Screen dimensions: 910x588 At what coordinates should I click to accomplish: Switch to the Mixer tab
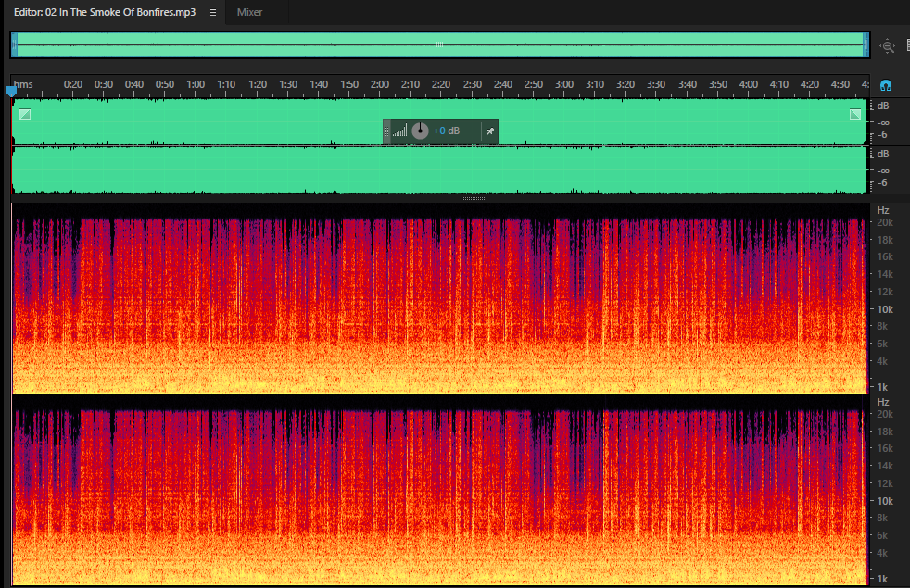pos(249,12)
